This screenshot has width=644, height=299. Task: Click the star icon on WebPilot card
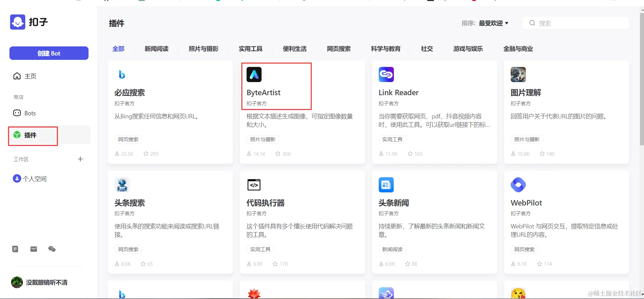point(539,264)
